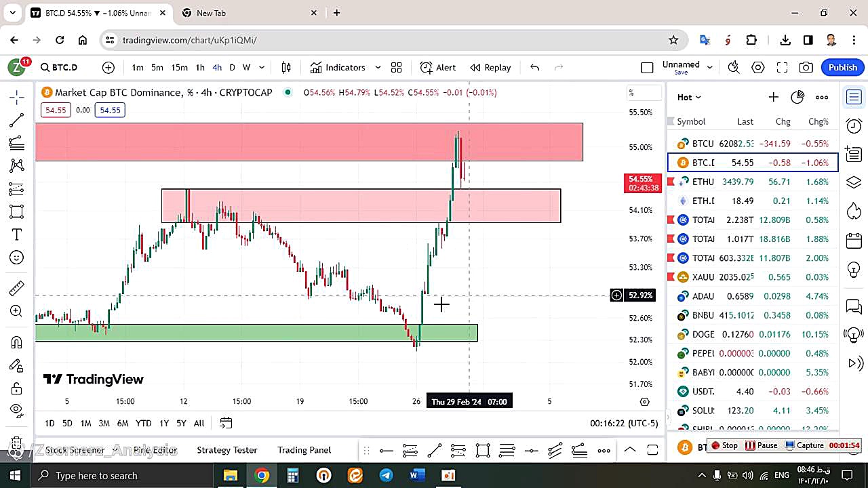Select the trend line drawing tool
The image size is (868, 488).
[17, 121]
